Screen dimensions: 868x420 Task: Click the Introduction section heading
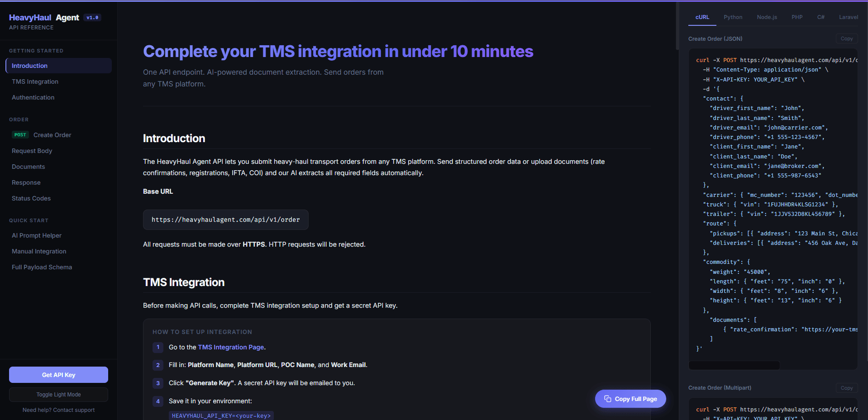click(174, 138)
